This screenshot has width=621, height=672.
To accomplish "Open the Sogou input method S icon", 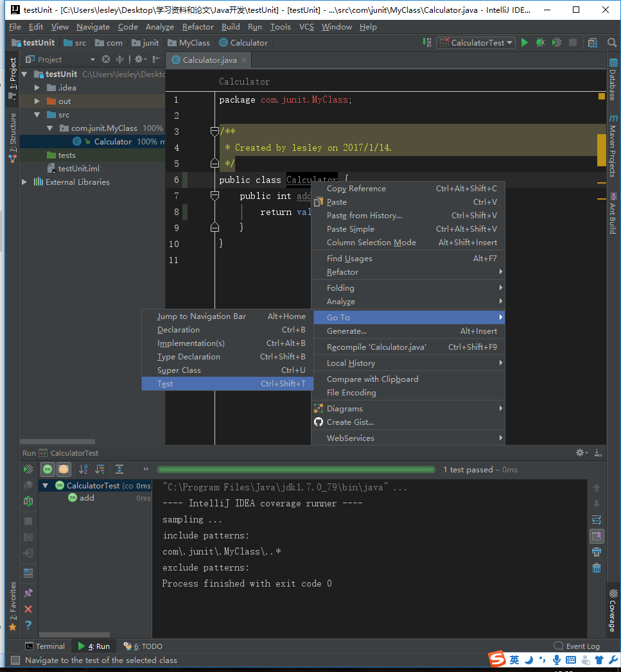I will 497,659.
